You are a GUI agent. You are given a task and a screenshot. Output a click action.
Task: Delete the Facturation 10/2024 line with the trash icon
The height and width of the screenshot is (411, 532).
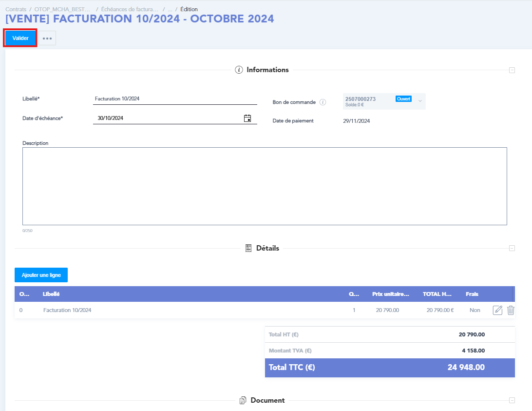click(x=511, y=310)
